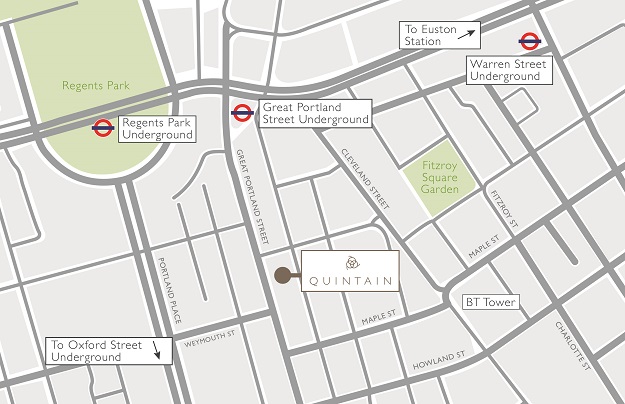Click the Charlotte St street label

pos(573,346)
